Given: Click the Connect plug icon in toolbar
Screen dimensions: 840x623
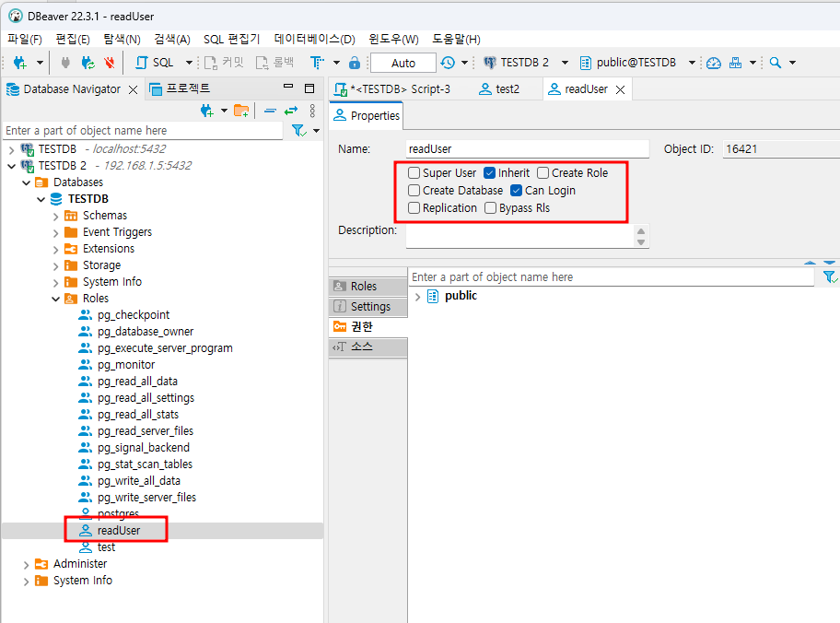Looking at the screenshot, I should pyautogui.click(x=65, y=63).
